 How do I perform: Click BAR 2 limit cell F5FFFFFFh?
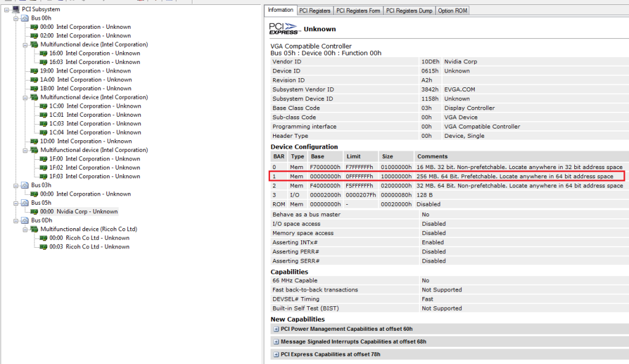click(x=360, y=186)
